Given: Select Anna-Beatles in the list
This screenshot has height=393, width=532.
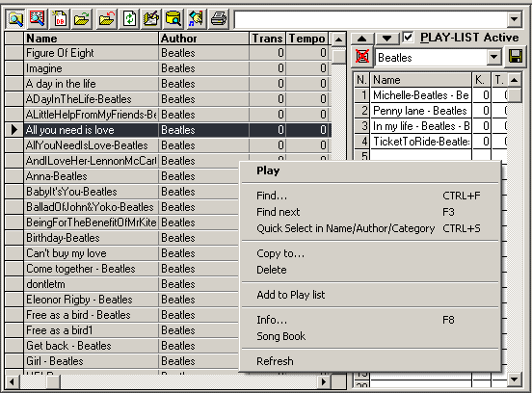Looking at the screenshot, I should tap(91, 176).
